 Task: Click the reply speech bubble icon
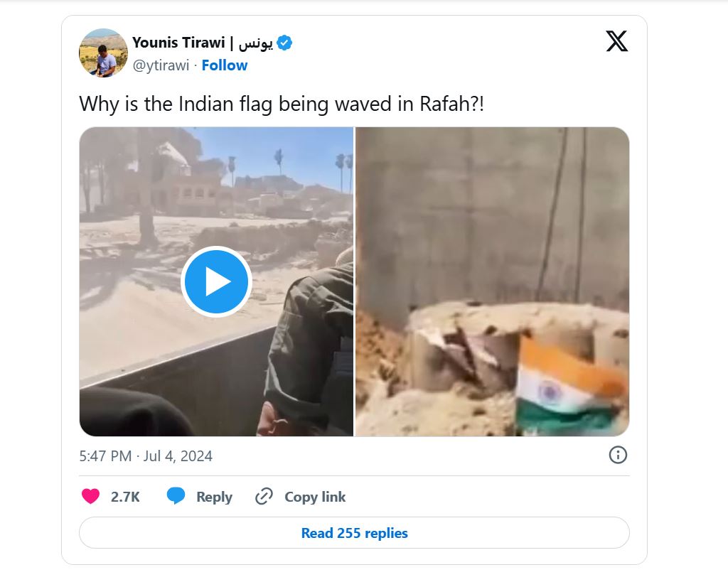tap(176, 496)
